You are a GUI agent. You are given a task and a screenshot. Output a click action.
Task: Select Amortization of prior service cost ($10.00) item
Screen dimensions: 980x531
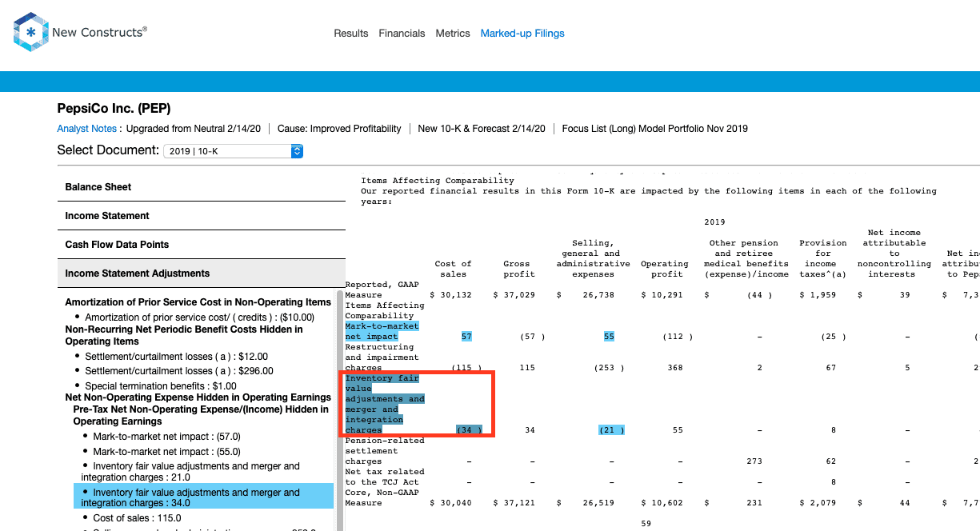click(199, 317)
